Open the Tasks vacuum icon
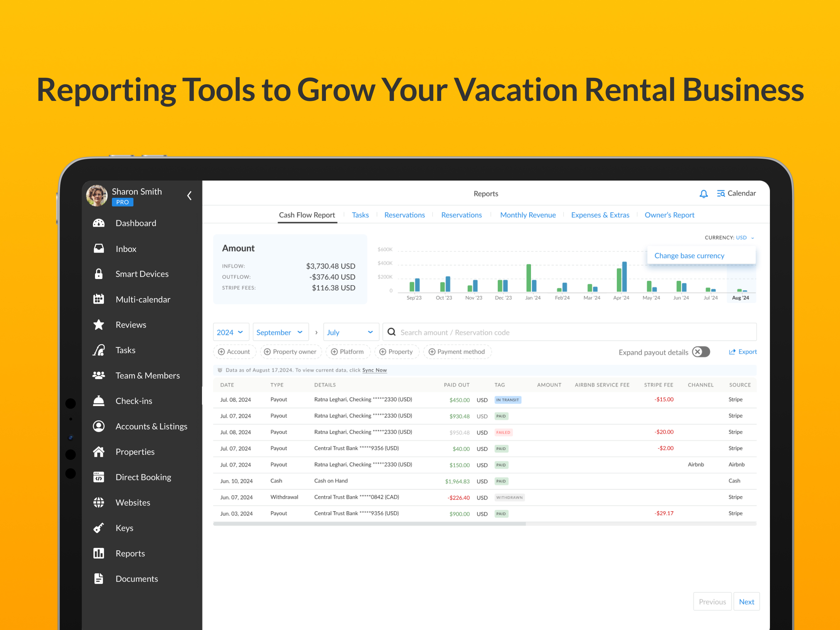This screenshot has width=840, height=630. 99,350
